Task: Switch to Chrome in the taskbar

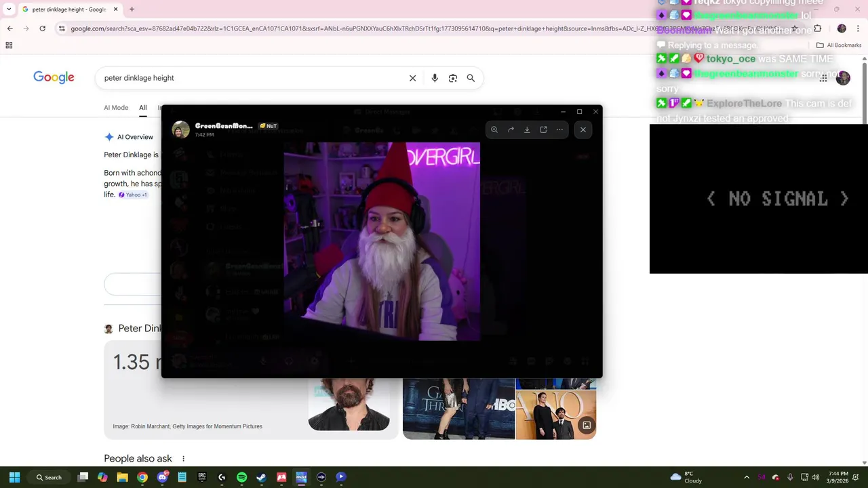Action: pos(142,477)
